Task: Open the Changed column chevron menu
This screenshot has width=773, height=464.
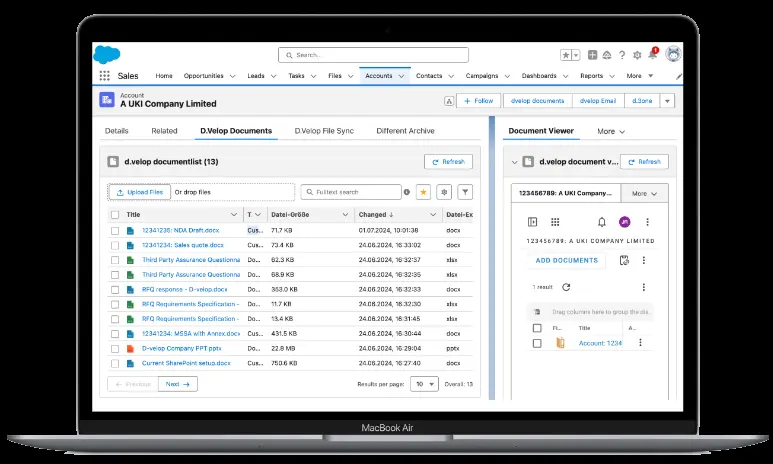Action: tap(433, 214)
